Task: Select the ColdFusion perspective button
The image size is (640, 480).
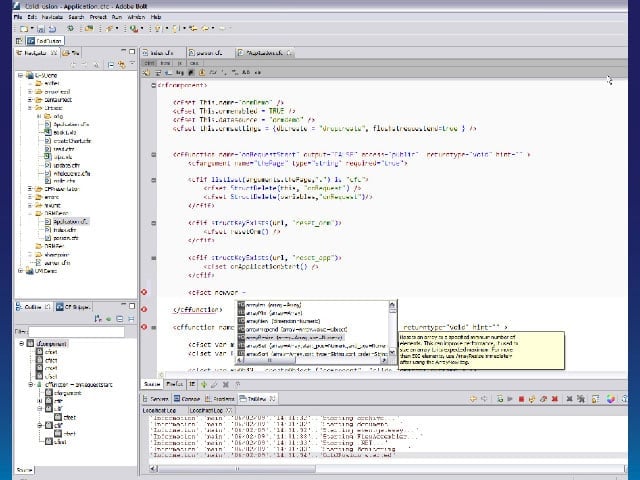Action: point(45,41)
